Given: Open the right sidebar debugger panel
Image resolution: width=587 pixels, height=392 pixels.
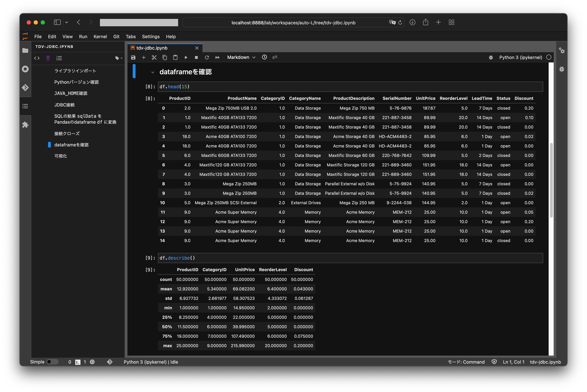Looking at the screenshot, I should 562,69.
